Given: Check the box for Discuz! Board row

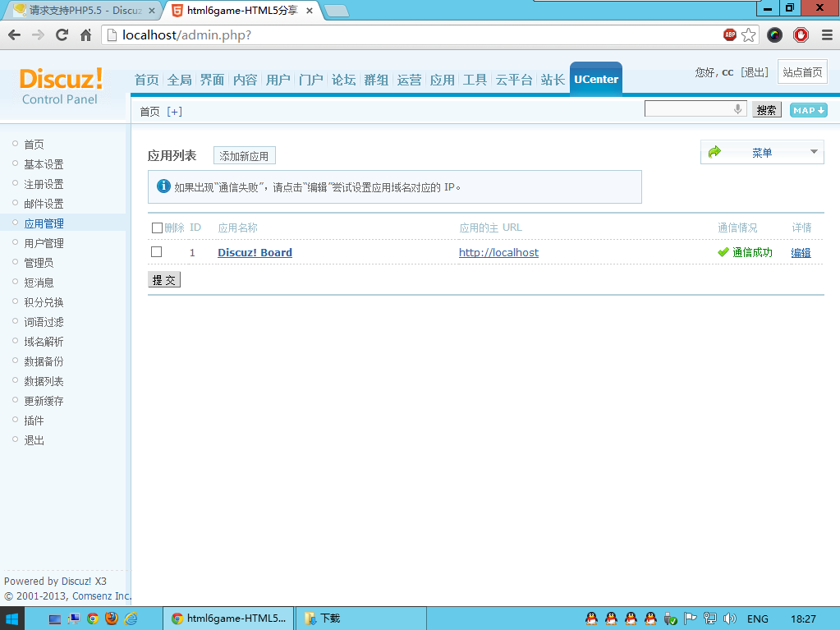Looking at the screenshot, I should 157,252.
